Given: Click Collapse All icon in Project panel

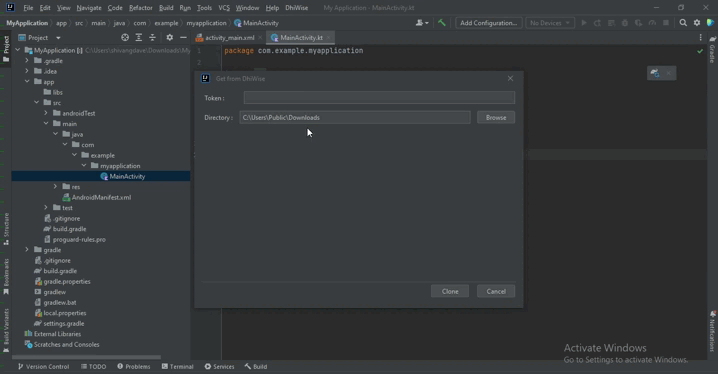Looking at the screenshot, I should pos(152,38).
